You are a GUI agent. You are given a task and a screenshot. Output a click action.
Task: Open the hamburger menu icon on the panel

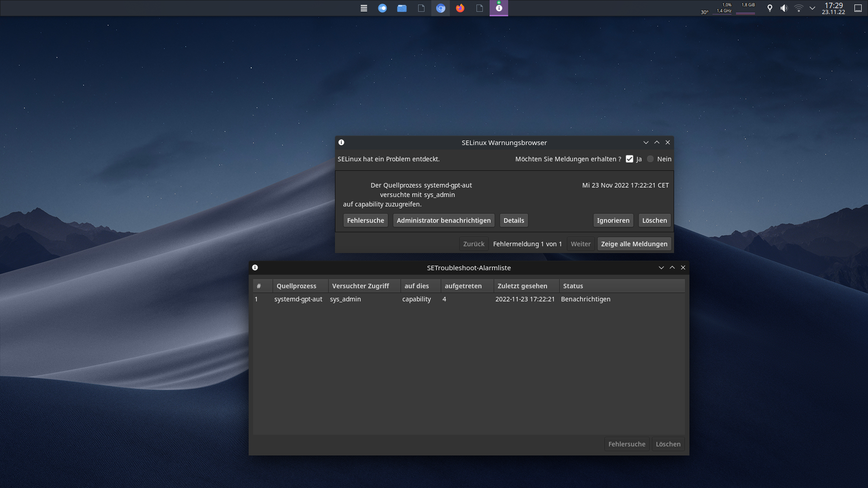[x=364, y=8]
